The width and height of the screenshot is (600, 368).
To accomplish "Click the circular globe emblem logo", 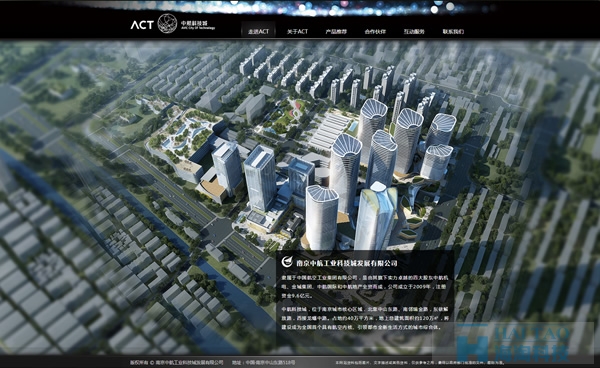I will click(x=168, y=23).
